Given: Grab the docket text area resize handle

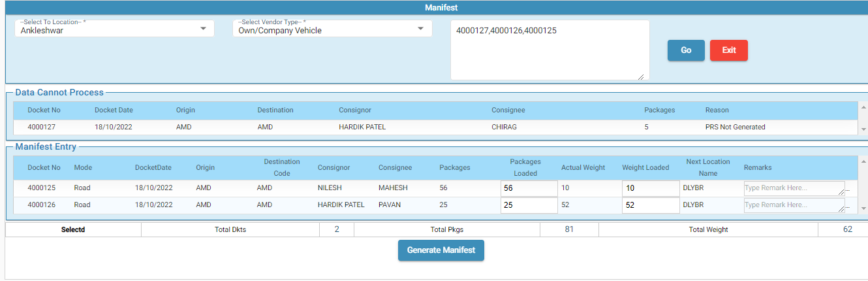Looking at the screenshot, I should pyautogui.click(x=640, y=76).
